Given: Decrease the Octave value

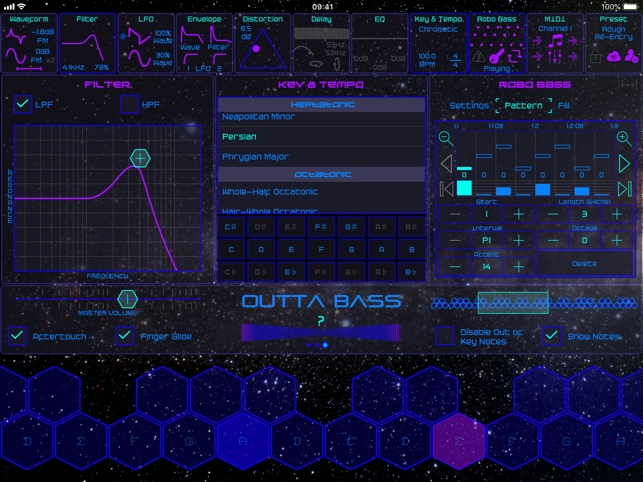Looking at the screenshot, I should (553, 240).
